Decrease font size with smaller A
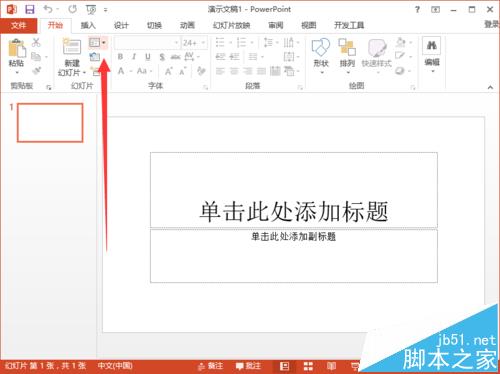The image size is (500, 374). coord(183,71)
